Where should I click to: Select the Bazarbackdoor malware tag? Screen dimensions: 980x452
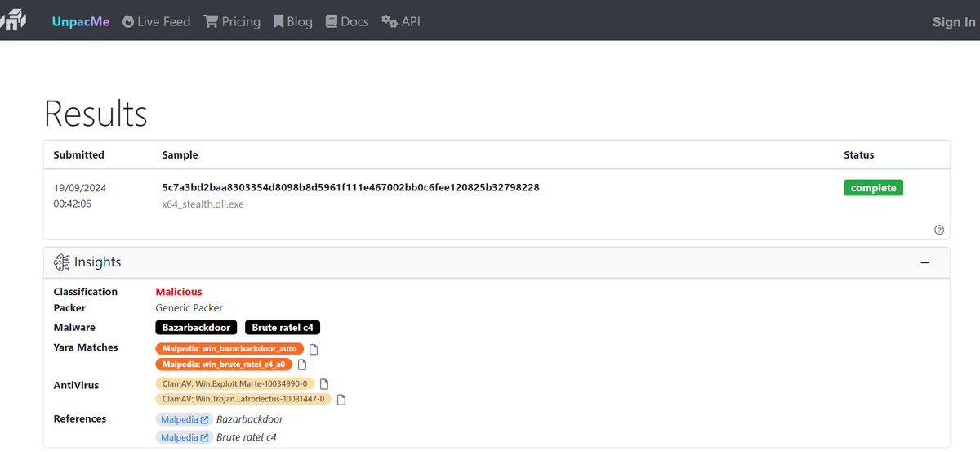coord(196,328)
